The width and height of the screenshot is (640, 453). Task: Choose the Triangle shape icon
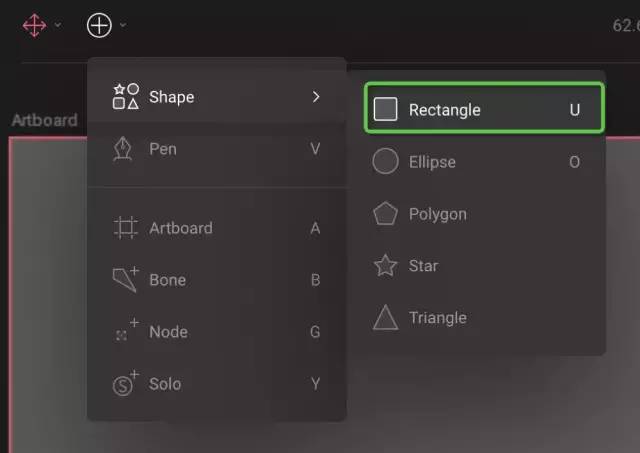tap(385, 318)
